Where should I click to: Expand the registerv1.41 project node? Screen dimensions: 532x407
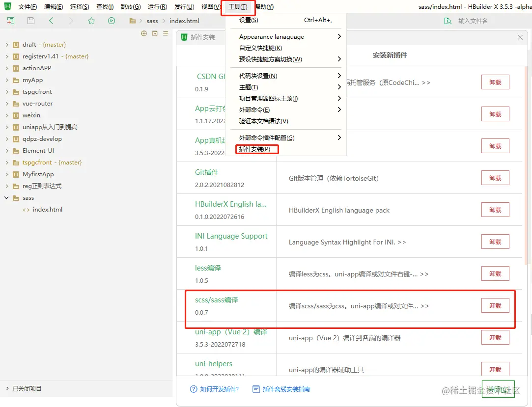point(7,56)
